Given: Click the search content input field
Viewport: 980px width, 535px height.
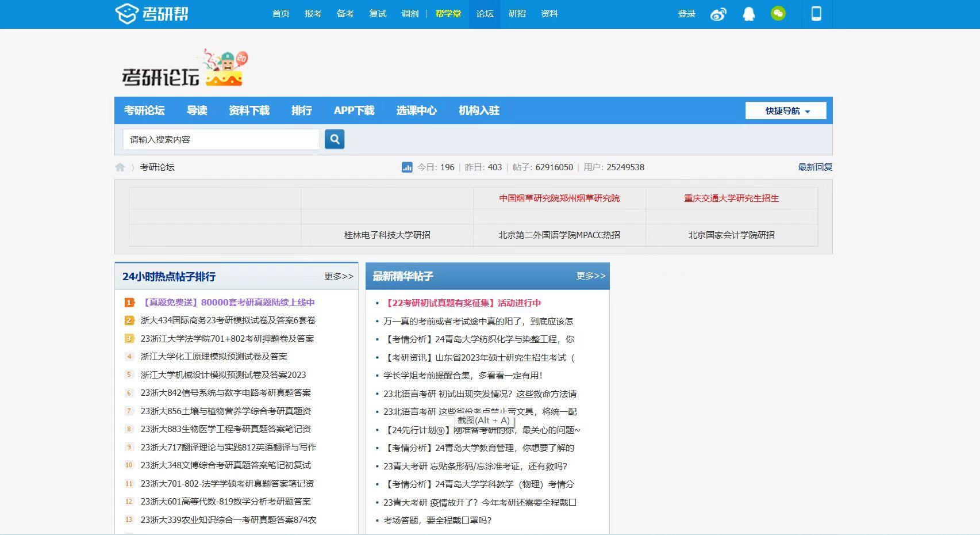Looking at the screenshot, I should pos(221,139).
